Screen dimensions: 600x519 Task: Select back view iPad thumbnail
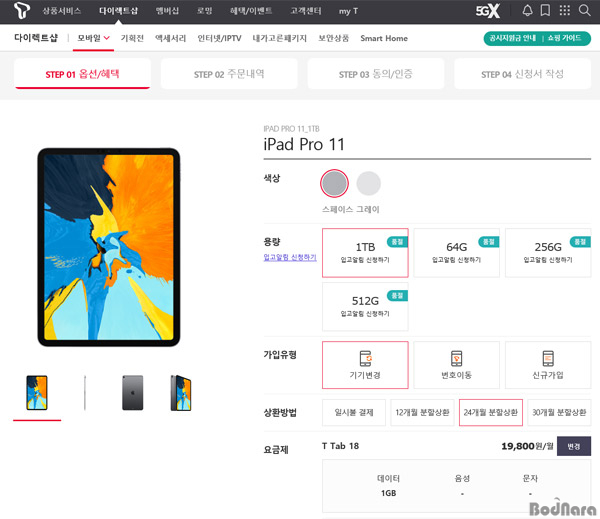(x=132, y=393)
